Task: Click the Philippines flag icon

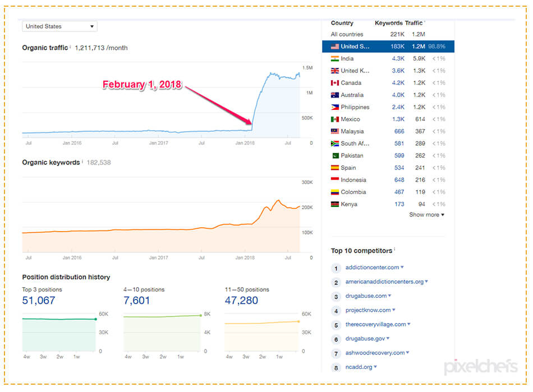Action: pos(335,107)
